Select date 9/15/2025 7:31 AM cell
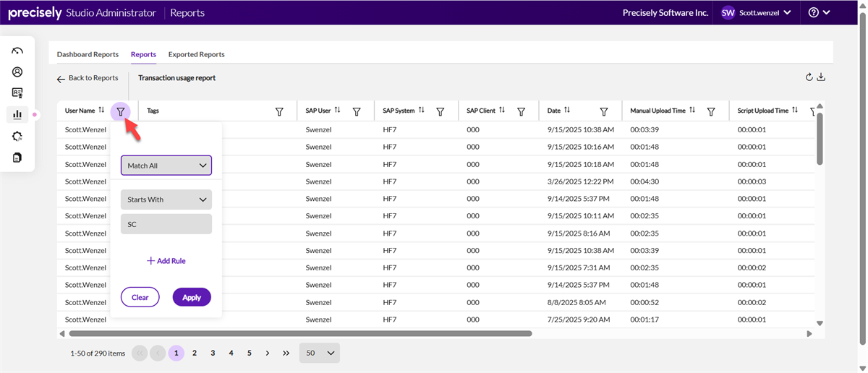The height and width of the screenshot is (373, 868). (579, 267)
